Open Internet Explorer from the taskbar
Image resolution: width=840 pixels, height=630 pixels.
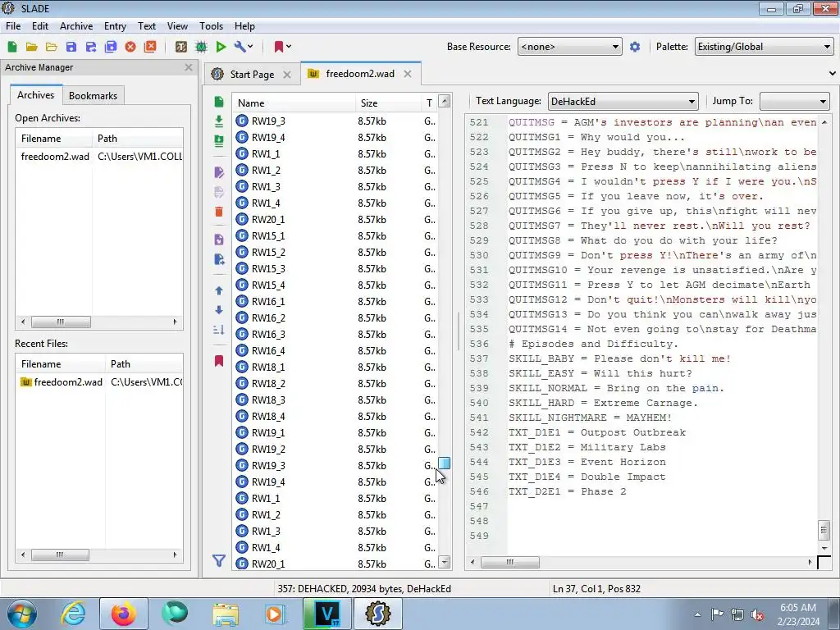pos(73,614)
